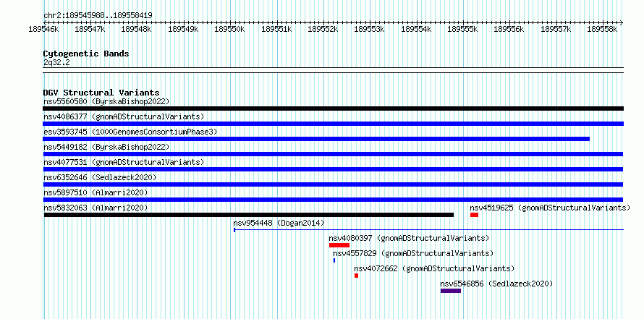Click the 189550k ruler position
644x319 pixels.
pyautogui.click(x=229, y=29)
